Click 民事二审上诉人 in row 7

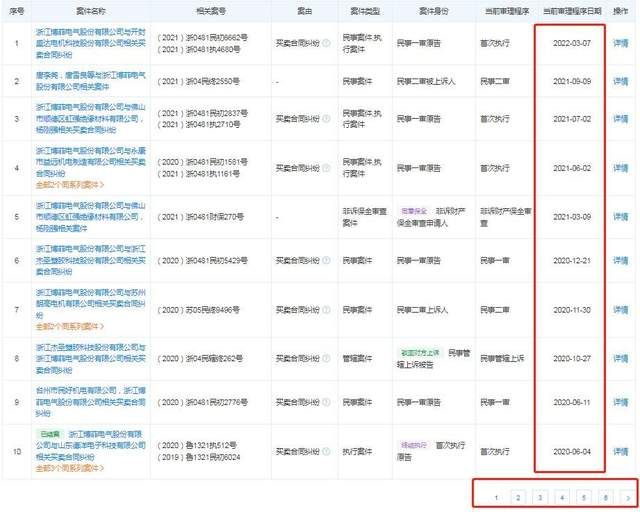422,310
